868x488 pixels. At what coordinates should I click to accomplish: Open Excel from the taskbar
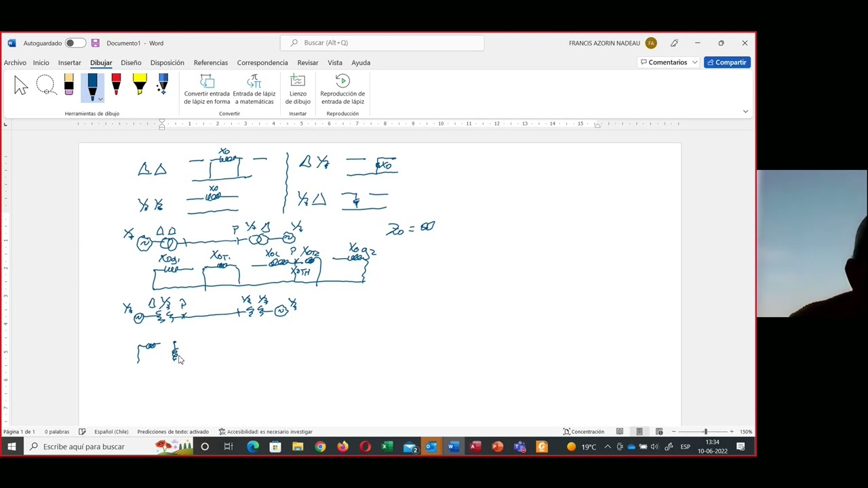[x=387, y=447]
